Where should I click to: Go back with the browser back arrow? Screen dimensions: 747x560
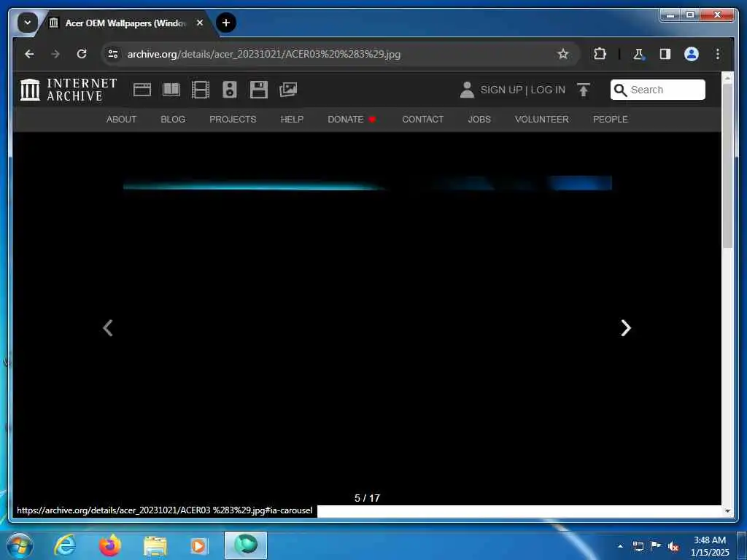[29, 54]
